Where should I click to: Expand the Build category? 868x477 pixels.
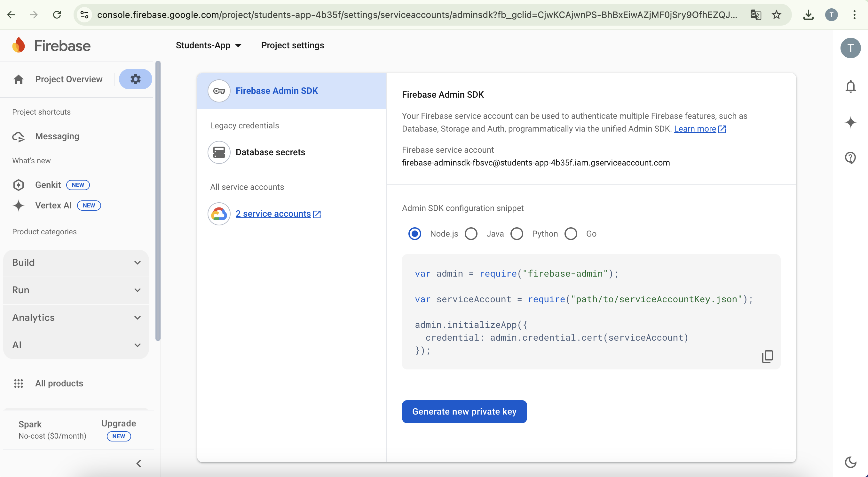[x=76, y=263]
